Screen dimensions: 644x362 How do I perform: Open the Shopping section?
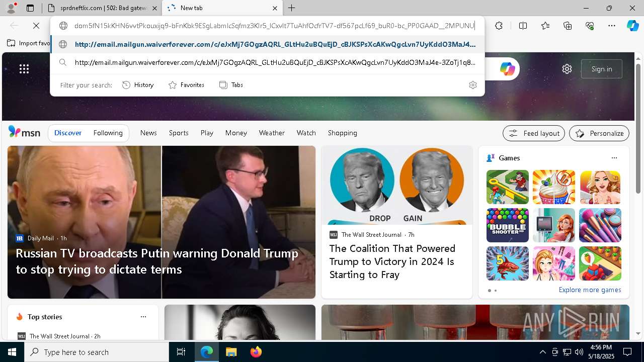343,133
